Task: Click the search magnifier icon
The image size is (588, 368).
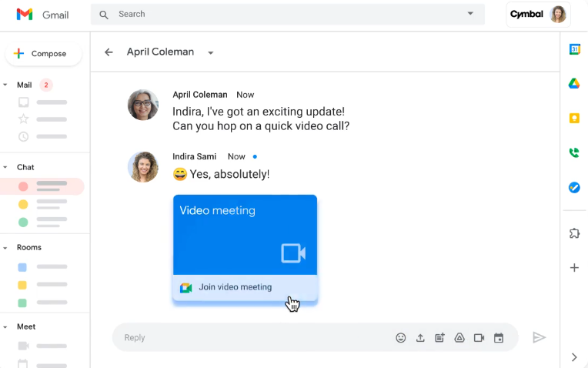Action: [103, 15]
